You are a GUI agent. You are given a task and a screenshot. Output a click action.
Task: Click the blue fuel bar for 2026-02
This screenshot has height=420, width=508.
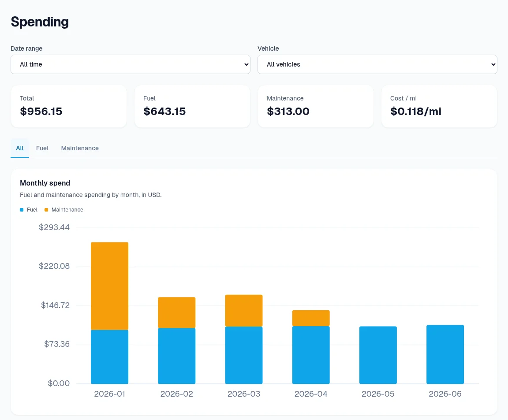point(176,356)
